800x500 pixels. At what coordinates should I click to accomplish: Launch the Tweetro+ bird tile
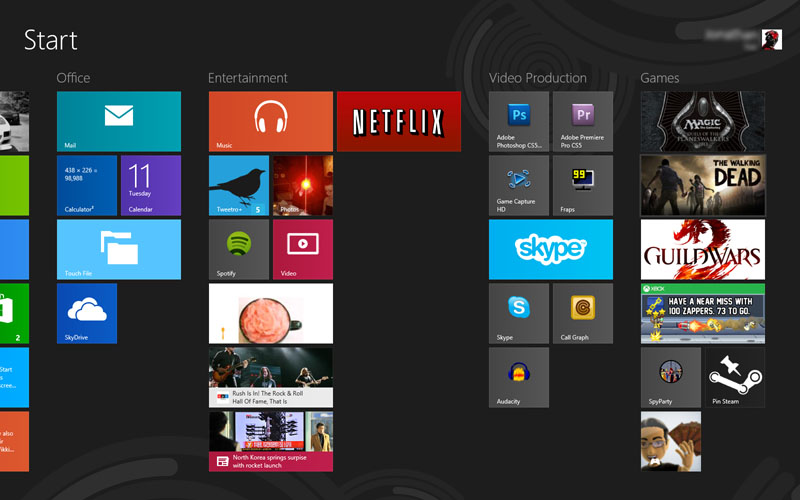tap(239, 185)
